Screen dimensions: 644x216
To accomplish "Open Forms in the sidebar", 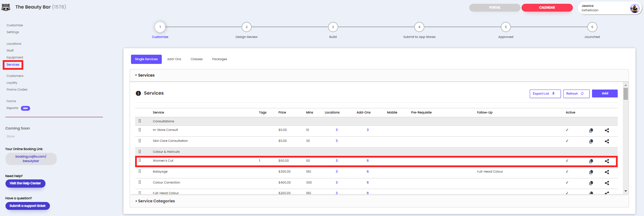I will coord(11,101).
